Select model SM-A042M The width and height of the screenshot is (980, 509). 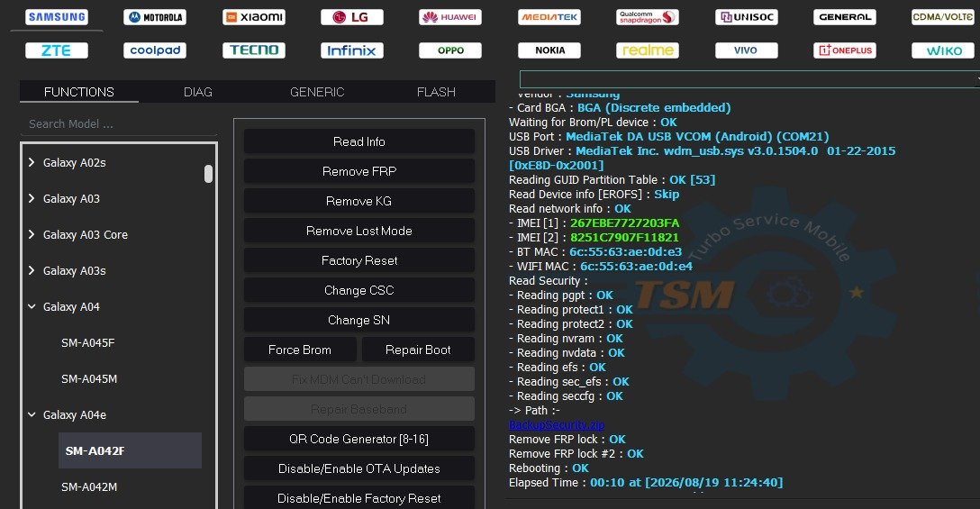[89, 487]
